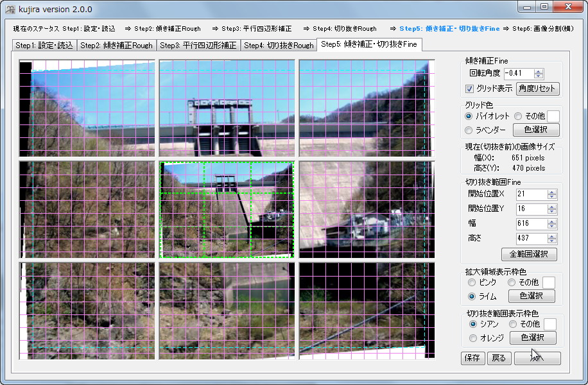588x385 pixels.
Task: Increase 開始位置Y with the up arrow
Action: [x=551, y=207]
